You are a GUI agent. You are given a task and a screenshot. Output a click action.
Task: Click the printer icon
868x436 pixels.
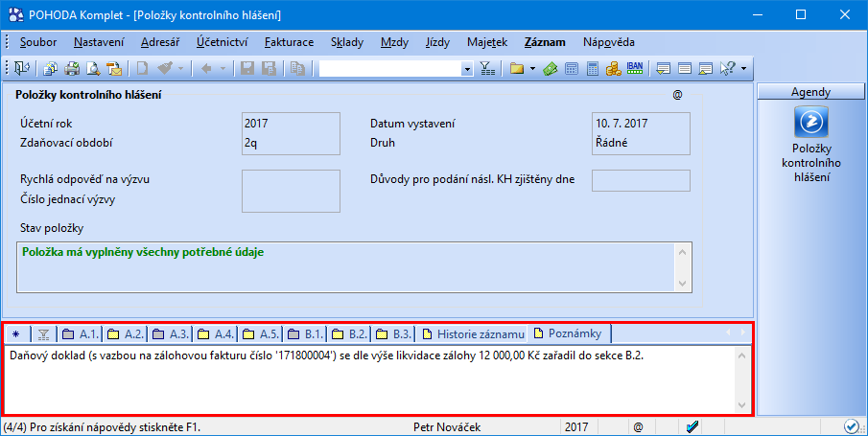click(x=72, y=69)
